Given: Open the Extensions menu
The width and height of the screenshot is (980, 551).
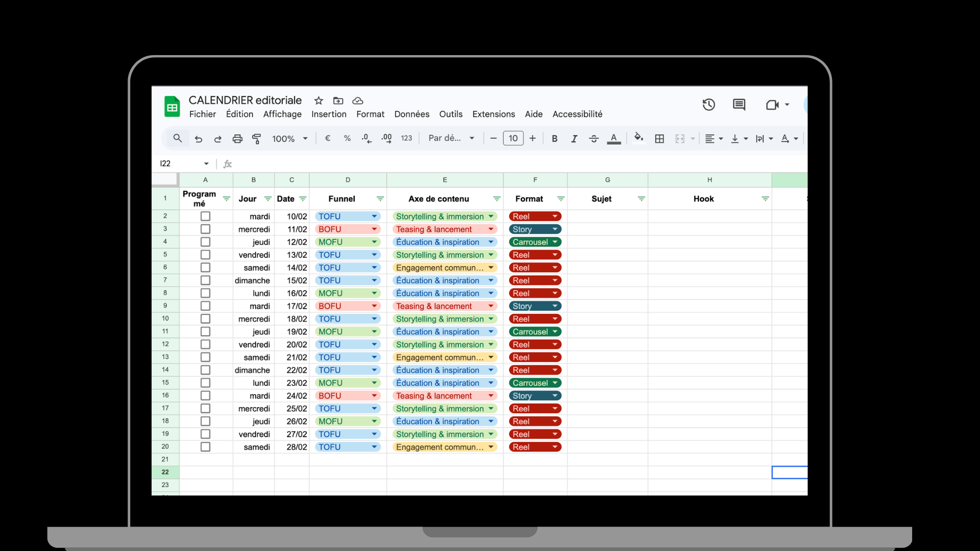Looking at the screenshot, I should [493, 114].
